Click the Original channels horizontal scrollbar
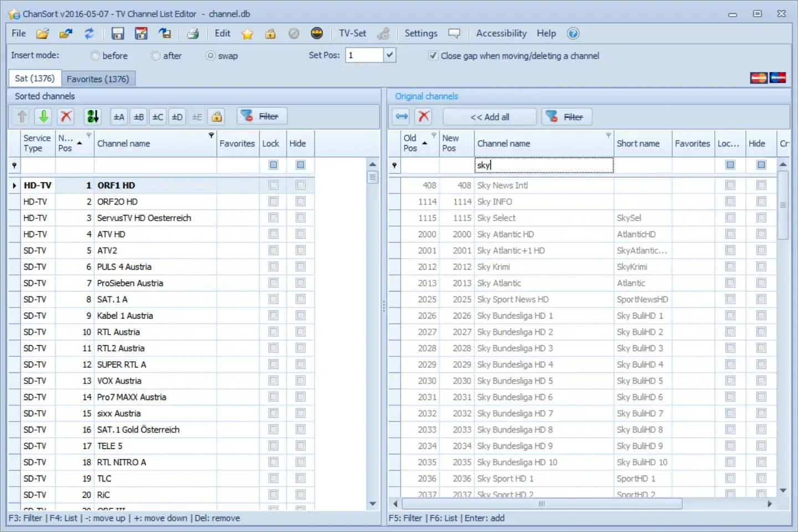Screen dimensions: 798x532 [541, 504]
